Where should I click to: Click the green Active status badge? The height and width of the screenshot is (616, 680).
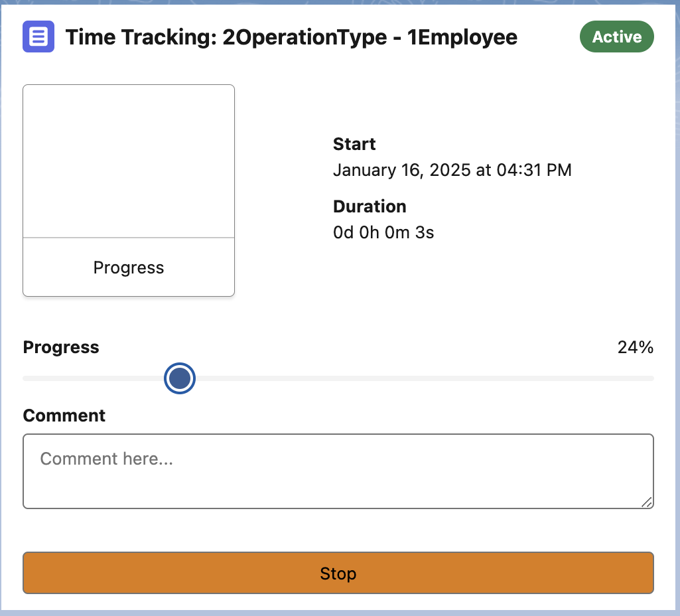pyautogui.click(x=616, y=37)
